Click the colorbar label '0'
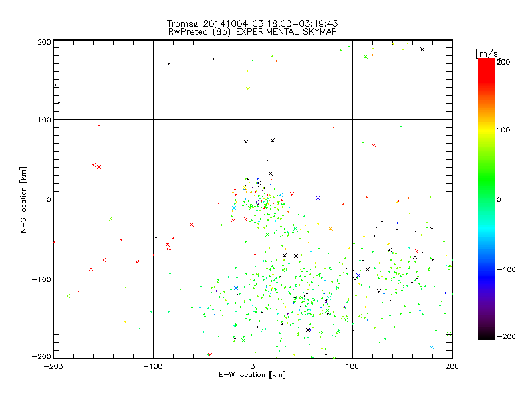The image size is (532, 399). point(499,199)
